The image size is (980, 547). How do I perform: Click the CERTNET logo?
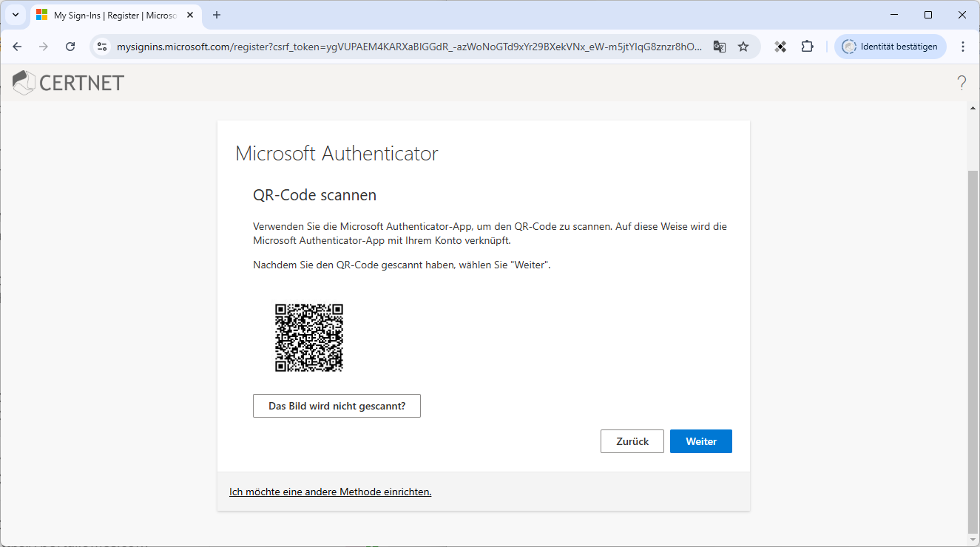click(x=69, y=83)
